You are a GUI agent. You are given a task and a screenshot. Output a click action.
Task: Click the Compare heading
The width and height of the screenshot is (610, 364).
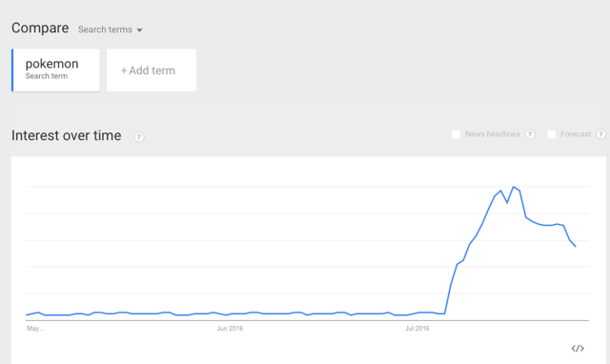pos(40,28)
